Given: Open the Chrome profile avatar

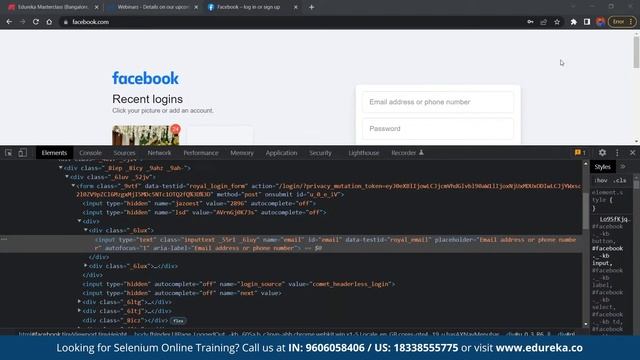Looking at the screenshot, I should 600,22.
